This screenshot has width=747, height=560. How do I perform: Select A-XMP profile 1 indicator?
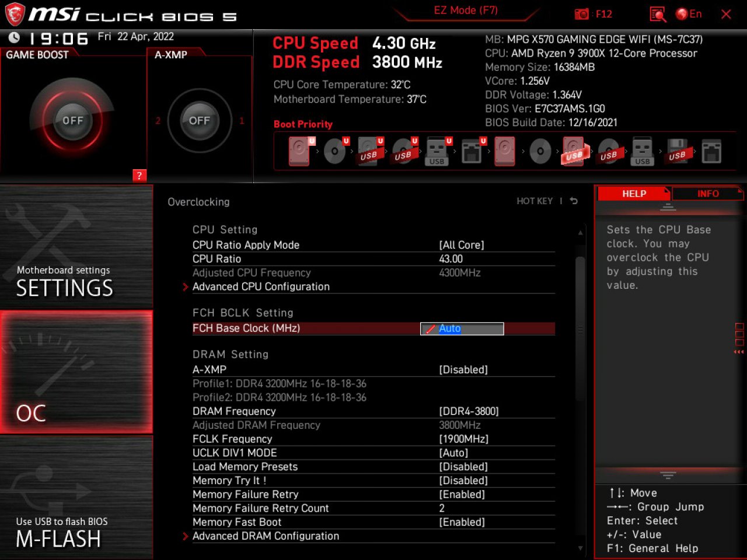[x=242, y=121]
